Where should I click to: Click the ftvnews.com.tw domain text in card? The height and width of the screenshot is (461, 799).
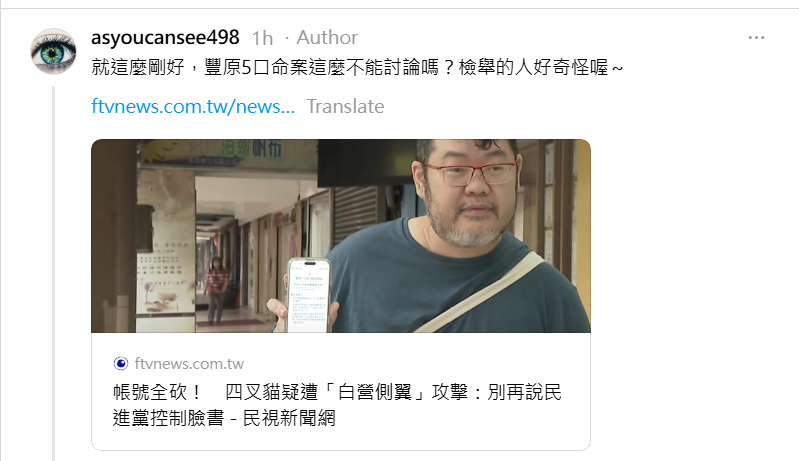point(189,363)
